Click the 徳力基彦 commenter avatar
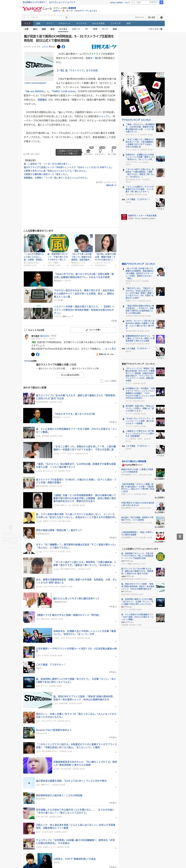This screenshot has height=868, width=186. click(x=26, y=337)
